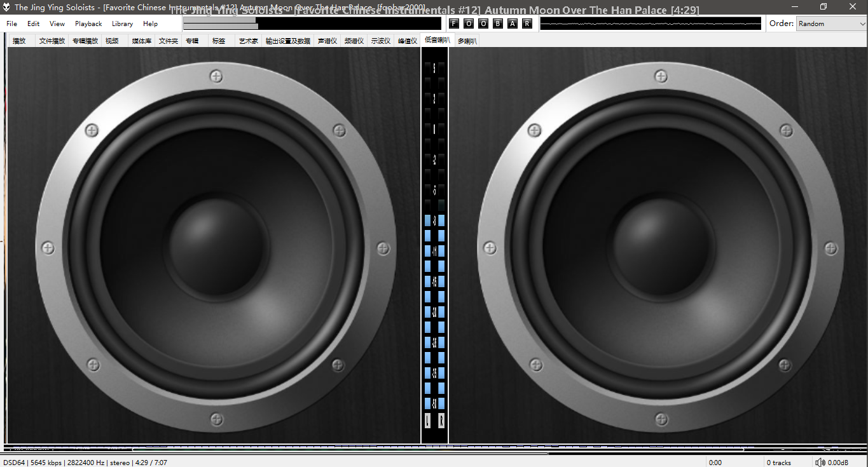The width and height of the screenshot is (868, 467).
Task: Click the B button in the toolbar
Action: (x=498, y=24)
